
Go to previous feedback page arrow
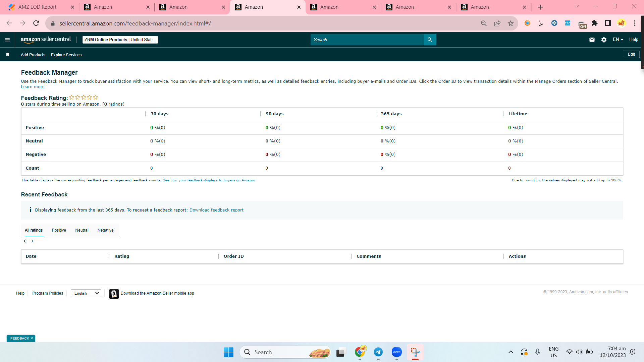25,241
